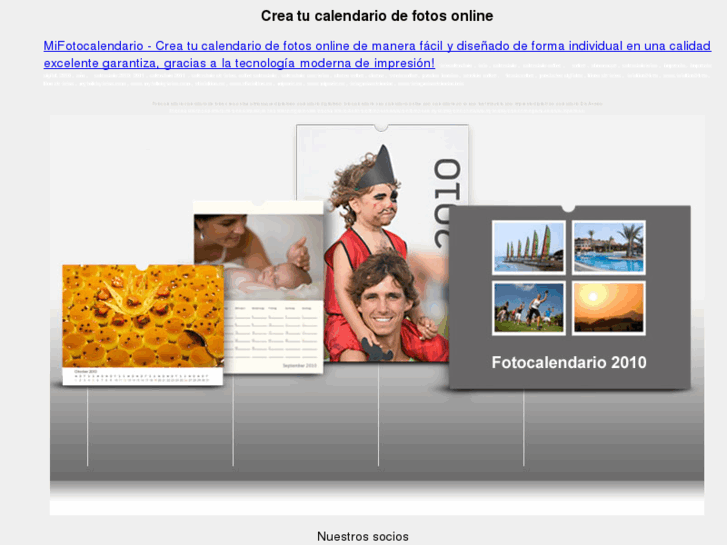Click the 'September 2010' label on calendar
This screenshot has width=727, height=545.
tap(300, 365)
